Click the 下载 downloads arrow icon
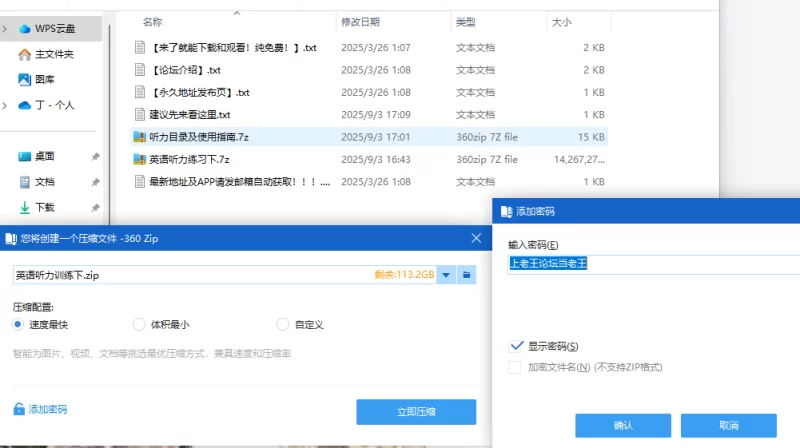This screenshot has height=448, width=800. pos(25,207)
